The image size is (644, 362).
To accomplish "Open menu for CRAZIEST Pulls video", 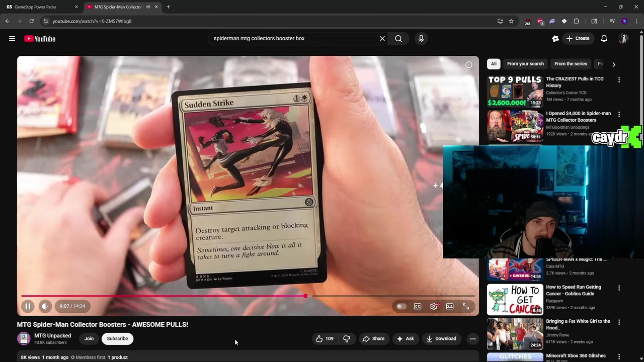I will (619, 80).
